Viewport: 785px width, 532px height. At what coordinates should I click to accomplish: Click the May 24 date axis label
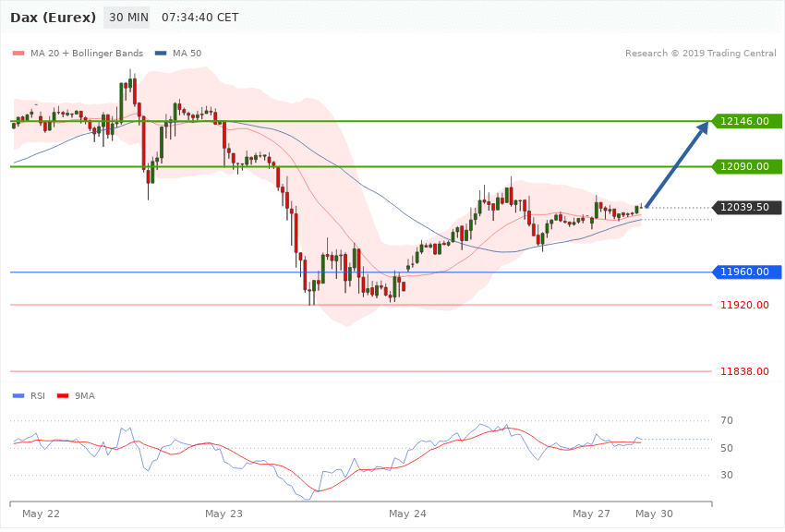407,514
